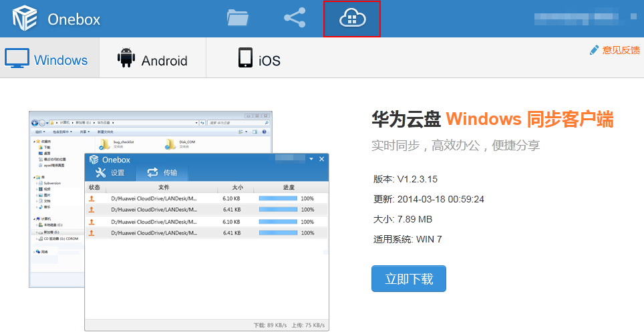This screenshot has height=332, width=644.
Task: Close the preview Onebox transfer window
Action: click(321, 159)
